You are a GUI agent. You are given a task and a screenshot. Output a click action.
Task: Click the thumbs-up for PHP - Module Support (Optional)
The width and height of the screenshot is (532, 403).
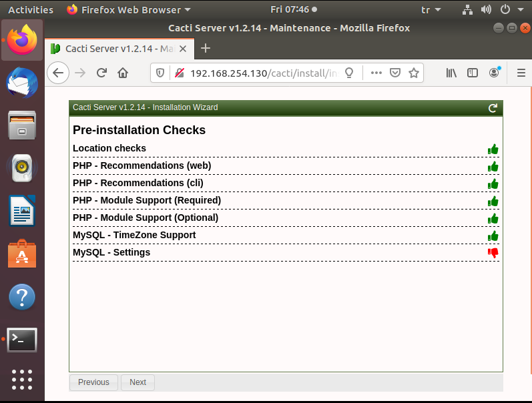click(x=493, y=218)
